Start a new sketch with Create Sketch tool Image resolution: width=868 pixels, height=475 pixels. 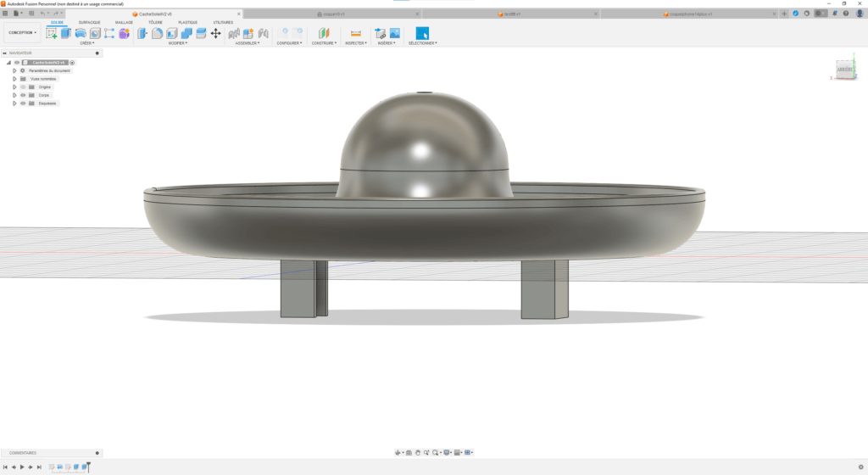(52, 34)
